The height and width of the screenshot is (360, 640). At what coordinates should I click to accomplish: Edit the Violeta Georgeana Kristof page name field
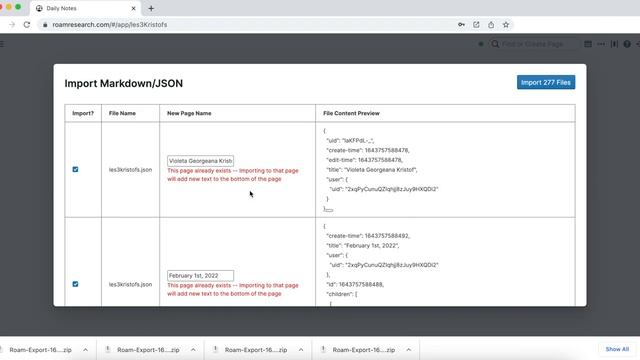click(x=200, y=161)
